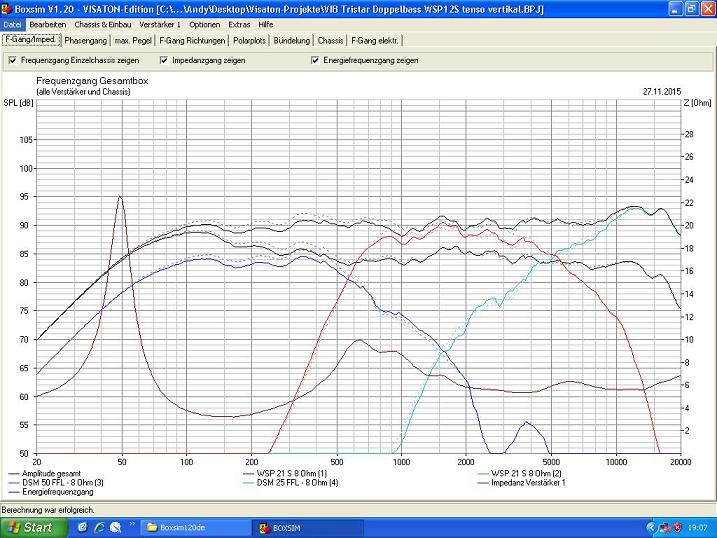This screenshot has width=717, height=538.
Task: Open the F-Gang elektr. tab
Action: click(375, 41)
